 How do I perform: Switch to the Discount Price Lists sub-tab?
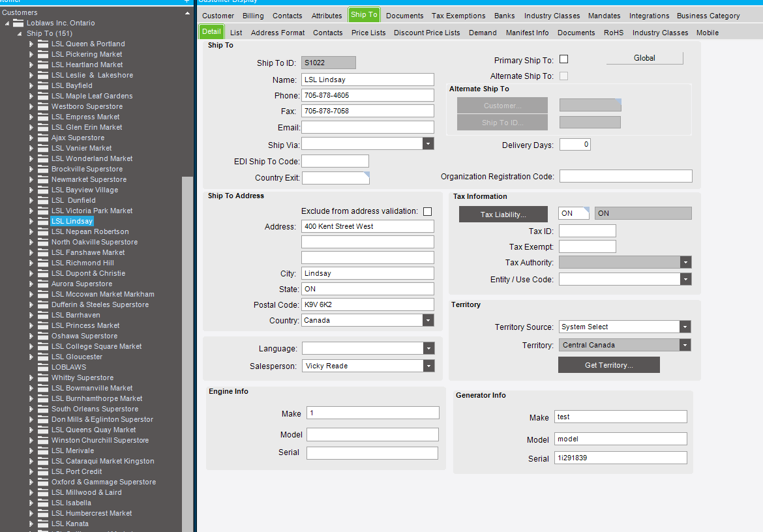tap(426, 33)
